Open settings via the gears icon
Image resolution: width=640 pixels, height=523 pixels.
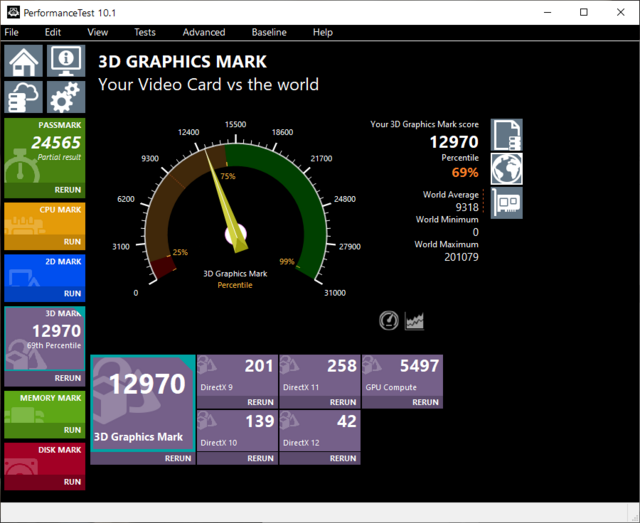[65, 97]
